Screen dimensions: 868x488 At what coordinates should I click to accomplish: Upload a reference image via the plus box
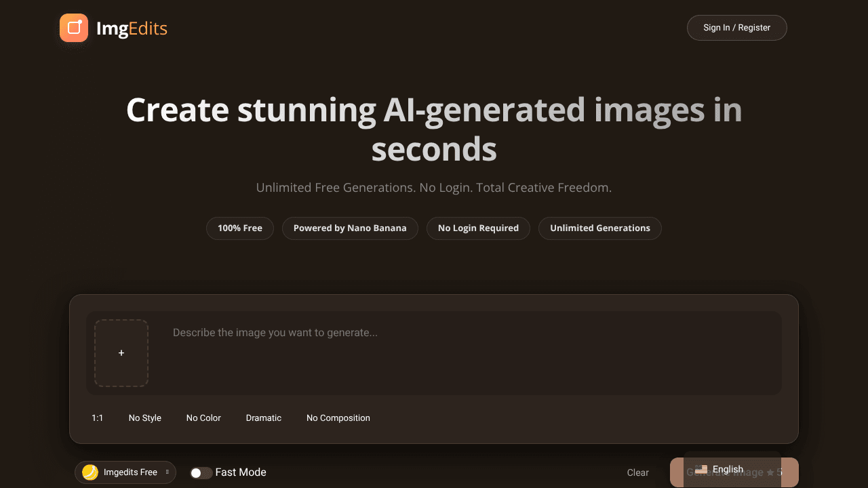121,353
